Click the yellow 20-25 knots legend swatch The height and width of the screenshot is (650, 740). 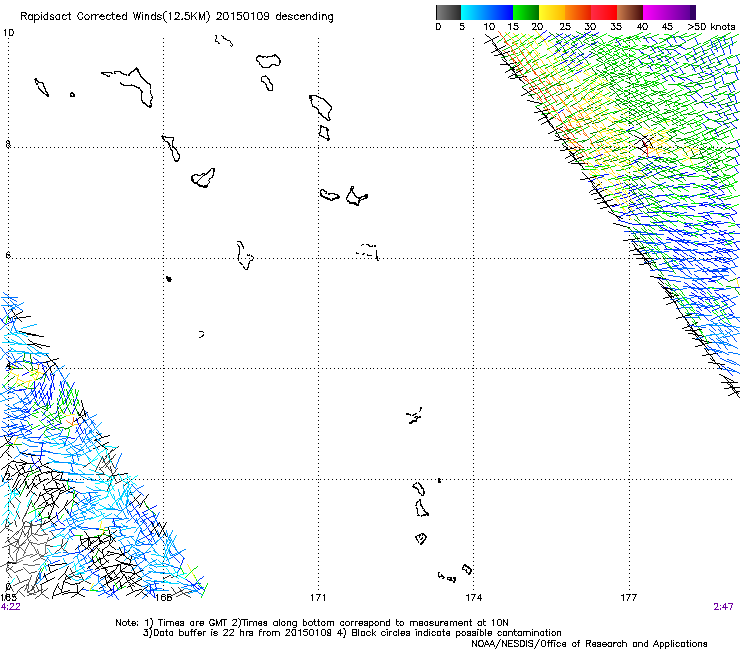[x=552, y=12]
